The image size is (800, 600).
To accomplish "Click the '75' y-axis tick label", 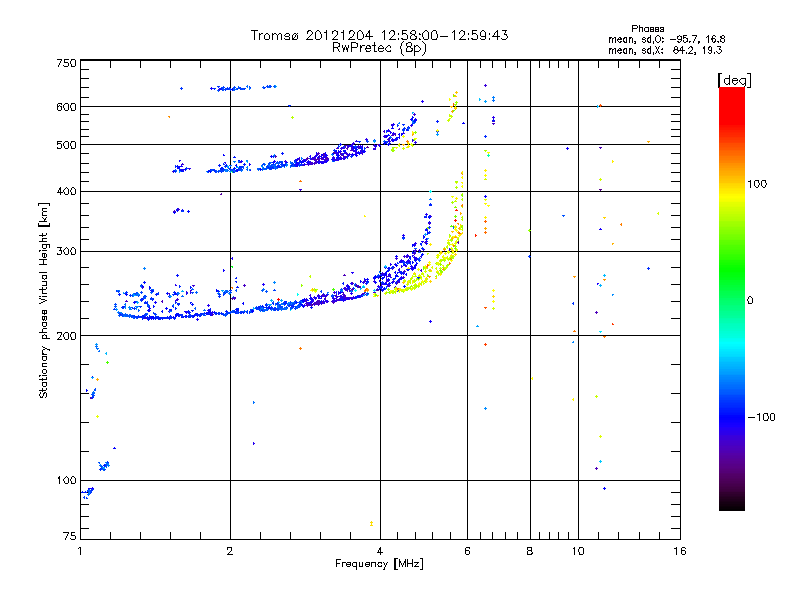I will point(70,536).
